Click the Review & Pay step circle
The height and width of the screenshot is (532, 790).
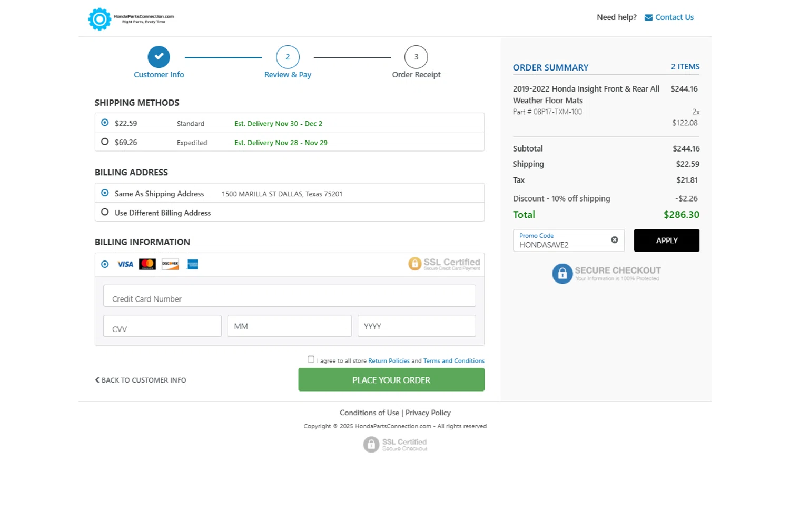tap(288, 57)
